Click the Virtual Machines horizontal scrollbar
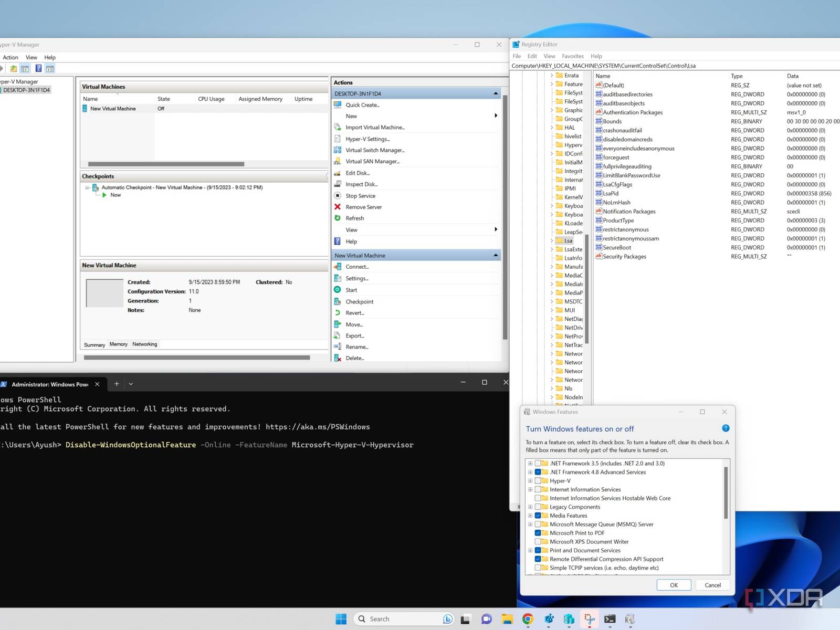 [x=166, y=164]
